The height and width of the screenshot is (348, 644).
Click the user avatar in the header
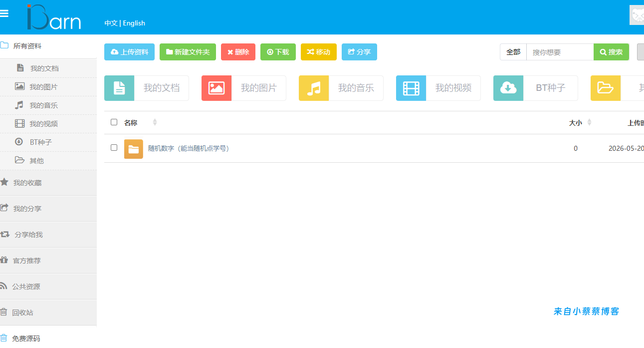coord(637,15)
